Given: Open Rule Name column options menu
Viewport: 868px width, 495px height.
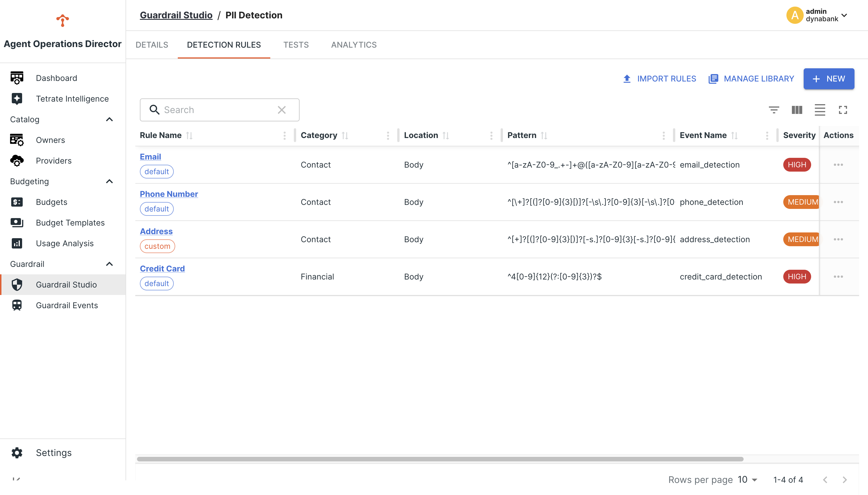Looking at the screenshot, I should pos(285,136).
